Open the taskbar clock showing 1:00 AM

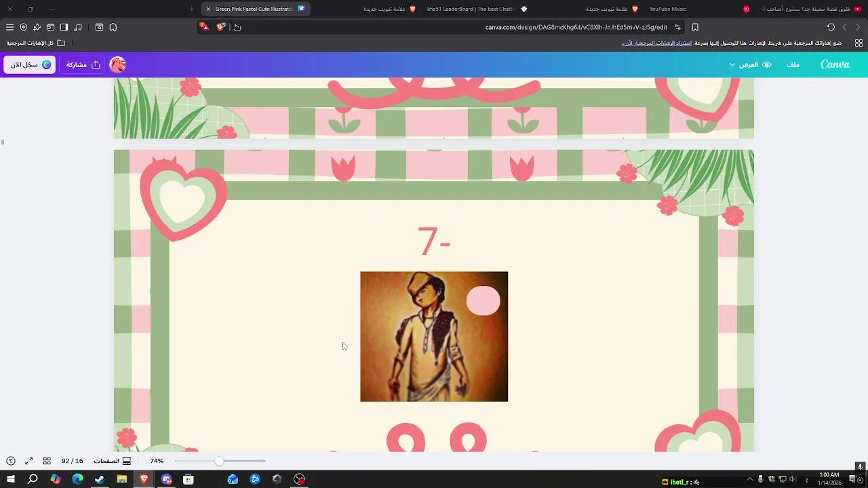point(829,479)
